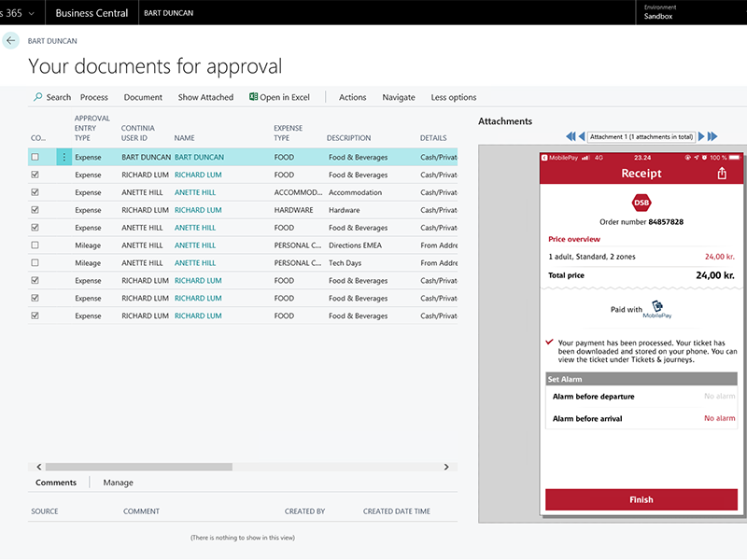747x560 pixels.
Task: Go back using the back arrow icon
Action: [10, 40]
